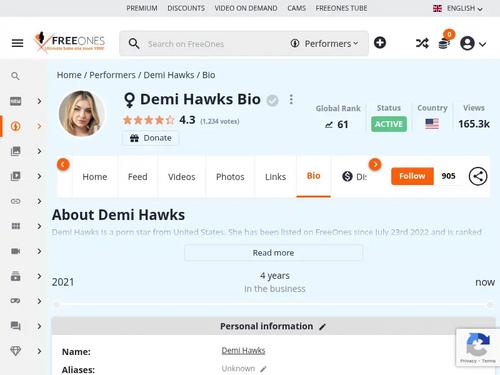500x375 pixels.
Task: Expand the photos sidebar section chevron
Action: (x=39, y=151)
